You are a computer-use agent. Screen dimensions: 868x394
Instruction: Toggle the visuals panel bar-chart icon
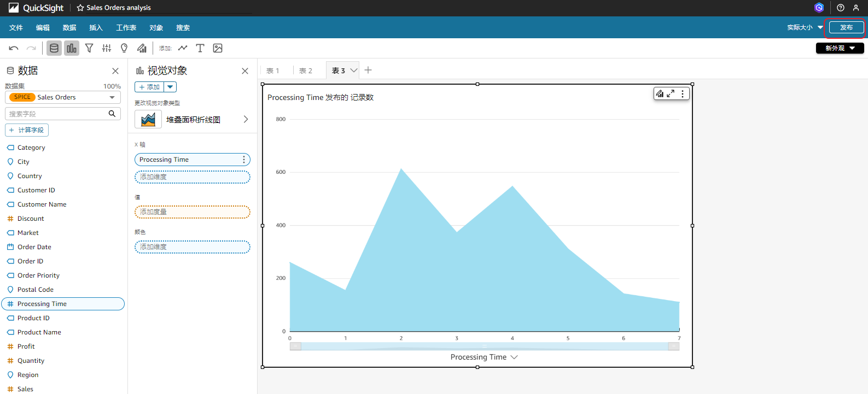[x=72, y=48]
